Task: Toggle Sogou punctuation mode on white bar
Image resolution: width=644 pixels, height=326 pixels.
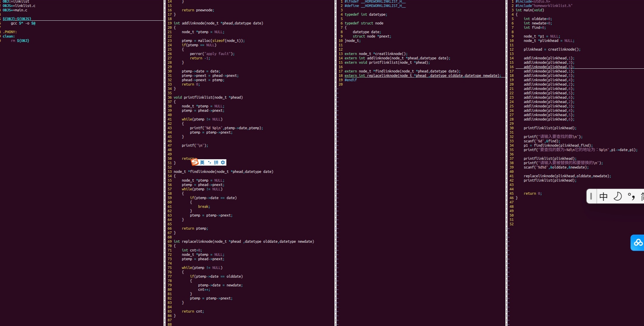Action: pyautogui.click(x=209, y=162)
